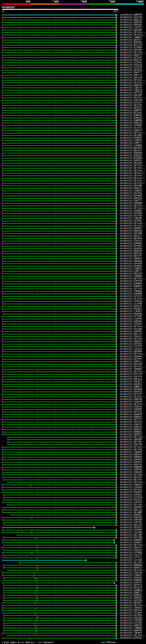146x644 pixels.
Task: Select hit label UniRef100_A7TZ37
Action: (x=131, y=394)
